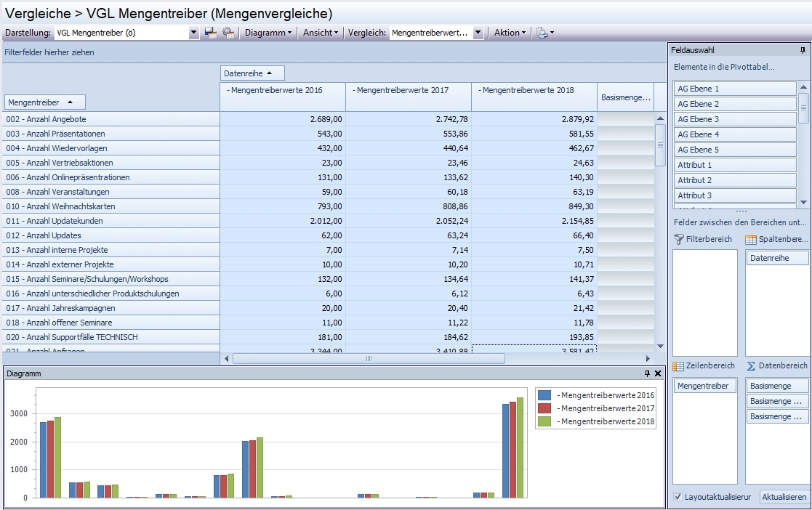Sort by the Mengentreiber column header
This screenshot has width=812, height=510.
[x=45, y=102]
